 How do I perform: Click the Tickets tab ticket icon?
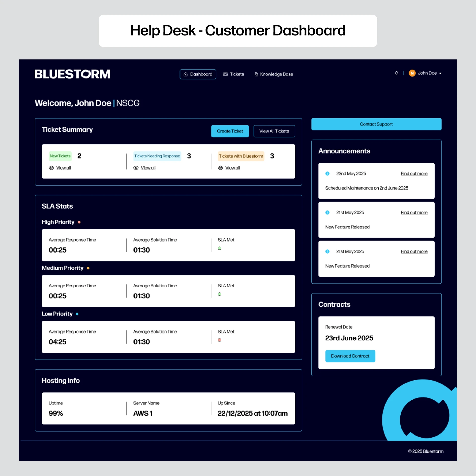[225, 74]
